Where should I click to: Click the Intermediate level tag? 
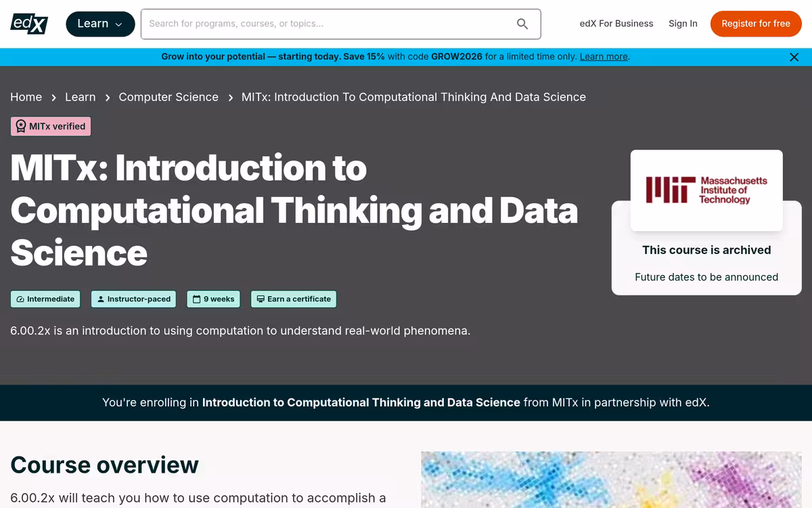45,299
